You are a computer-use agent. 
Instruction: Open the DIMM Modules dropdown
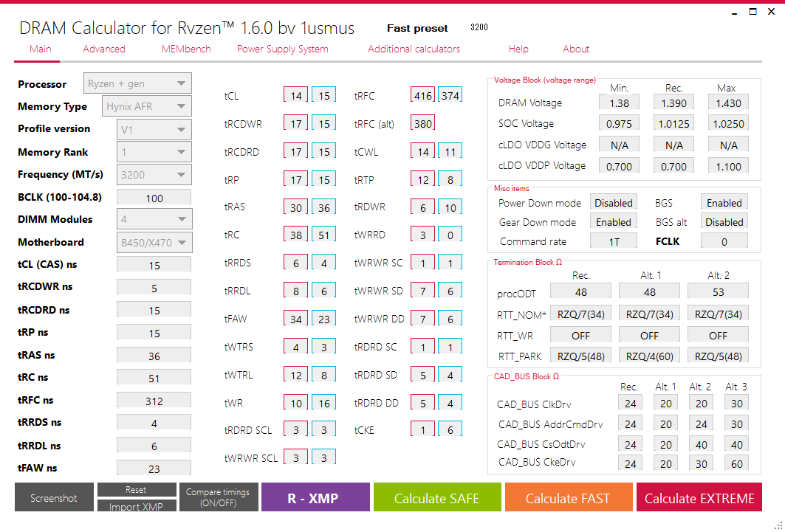tap(154, 219)
